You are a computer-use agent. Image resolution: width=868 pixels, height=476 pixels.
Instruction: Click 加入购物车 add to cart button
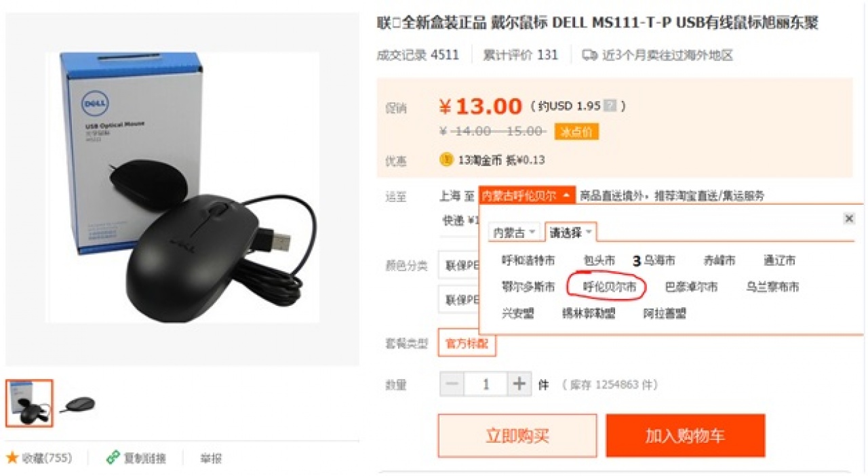tap(686, 436)
